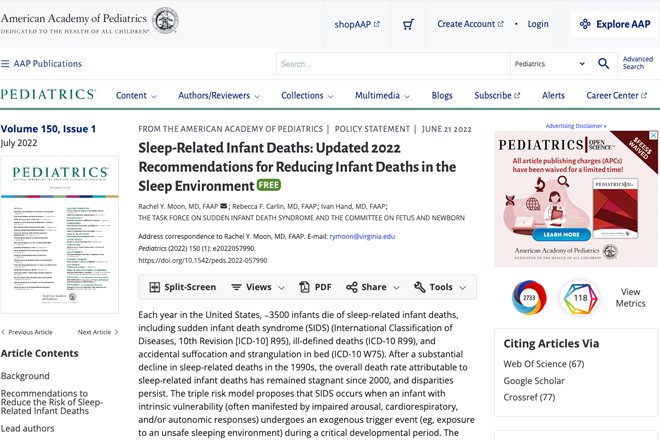Click the Dimensions 118 citations badge
The width and height of the screenshot is (660, 440).
pos(580,298)
